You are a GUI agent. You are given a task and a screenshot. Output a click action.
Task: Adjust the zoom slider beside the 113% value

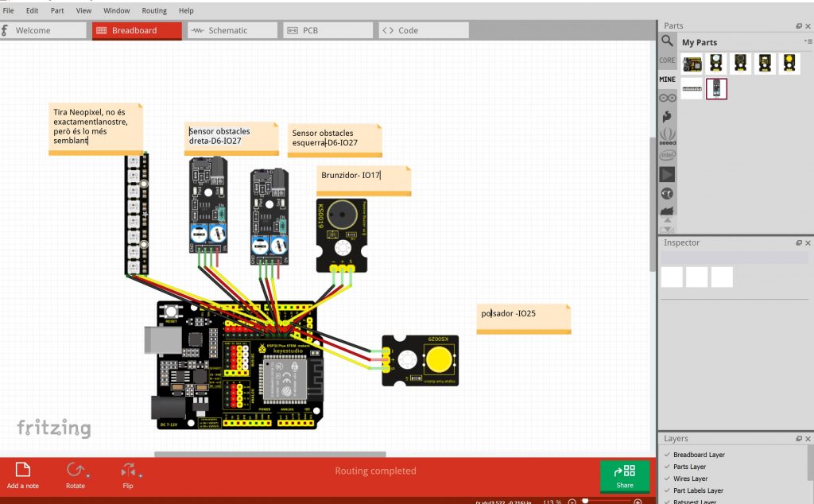tap(585, 500)
